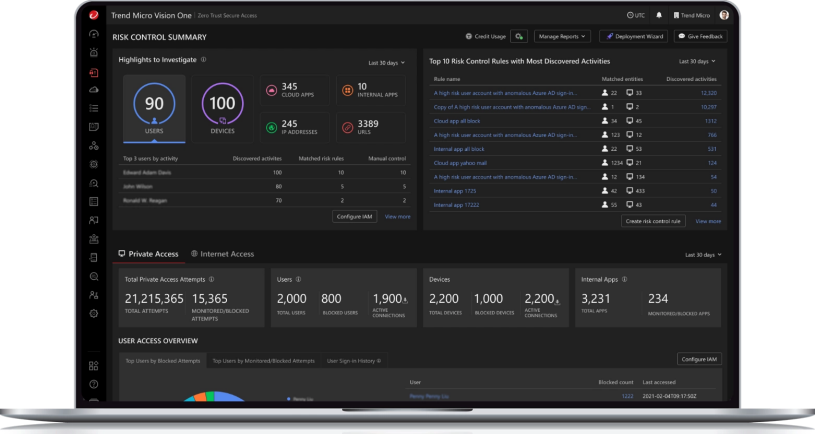
Task: Open the magnifier search sidebar icon
Action: (94, 276)
